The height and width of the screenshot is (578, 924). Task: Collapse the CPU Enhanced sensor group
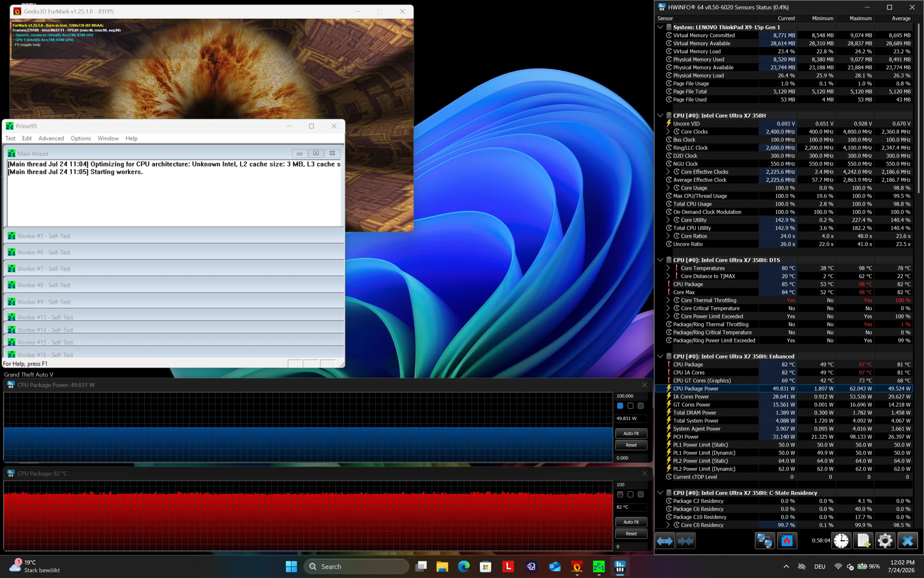click(660, 356)
